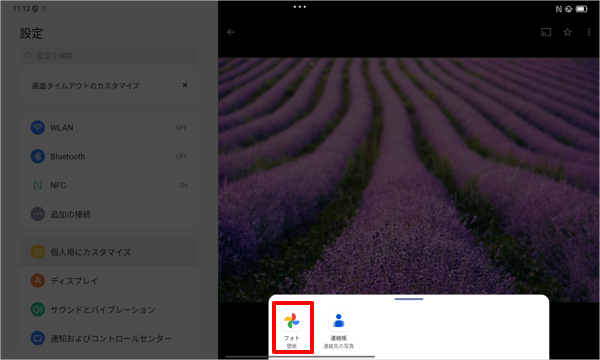This screenshot has width=600, height=360.
Task: Open display (ディスプレイ) settings
Action: coord(109,281)
